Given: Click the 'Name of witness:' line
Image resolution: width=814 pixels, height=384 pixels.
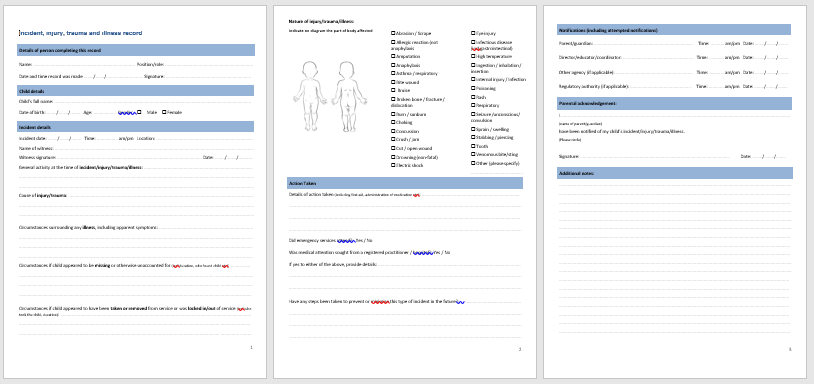Looking at the screenshot, I should point(135,148).
